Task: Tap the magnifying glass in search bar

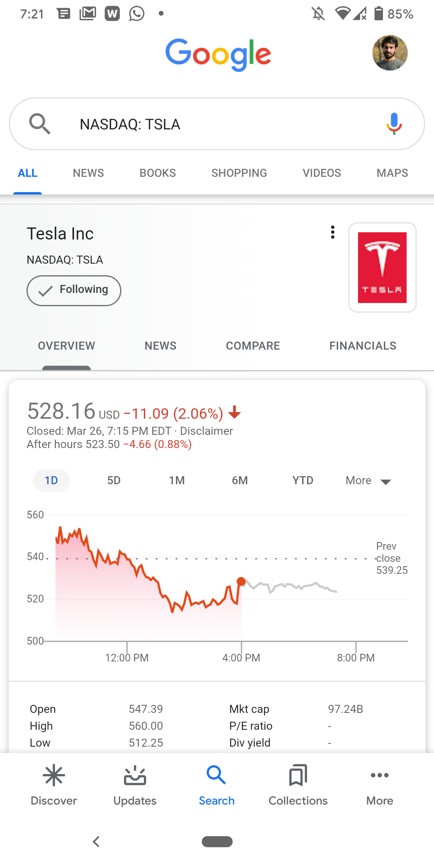Action: (39, 123)
